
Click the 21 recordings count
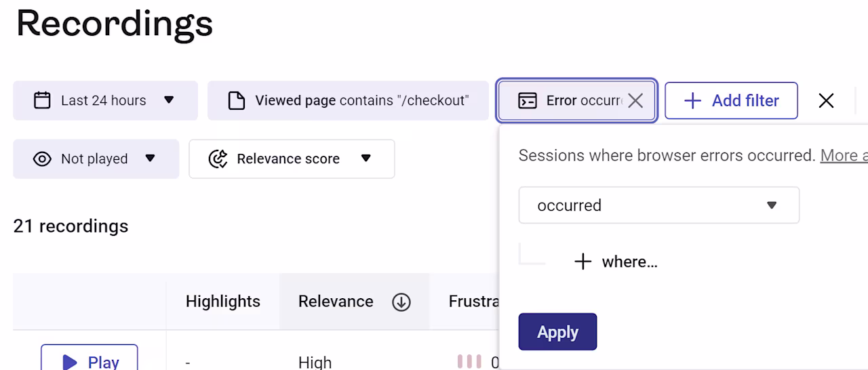click(x=71, y=226)
